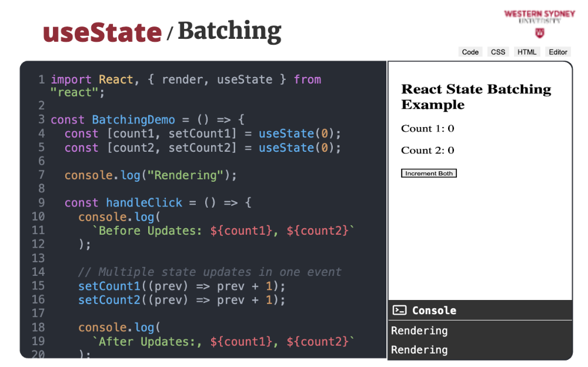Select the second Rendering console entry
The height and width of the screenshot is (367, 588).
click(419, 350)
